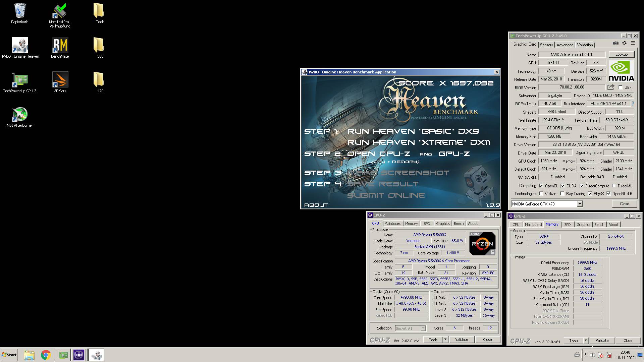
Task: Toggle UEFI checkbox in GPU-Z
Action: (x=621, y=87)
